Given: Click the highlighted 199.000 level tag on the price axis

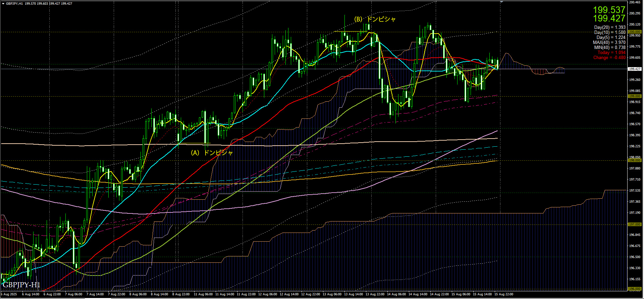Looking at the screenshot, I should pos(635,96).
